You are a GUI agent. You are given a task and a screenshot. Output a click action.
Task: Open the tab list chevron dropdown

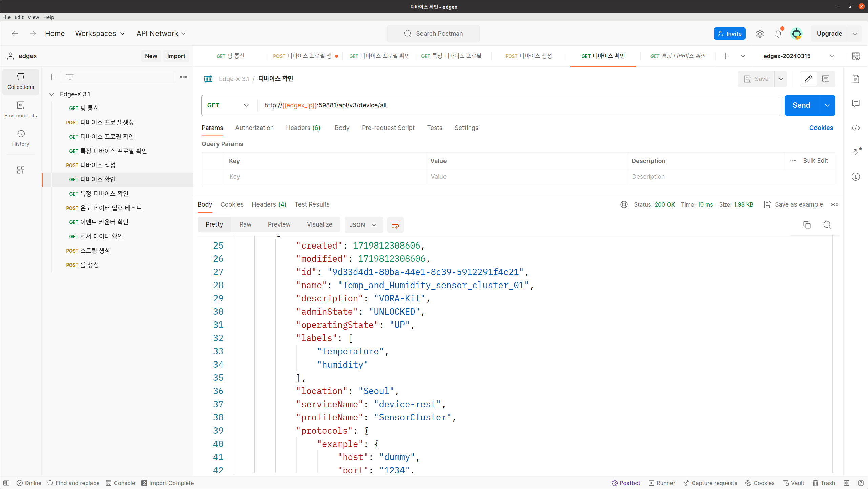point(743,56)
